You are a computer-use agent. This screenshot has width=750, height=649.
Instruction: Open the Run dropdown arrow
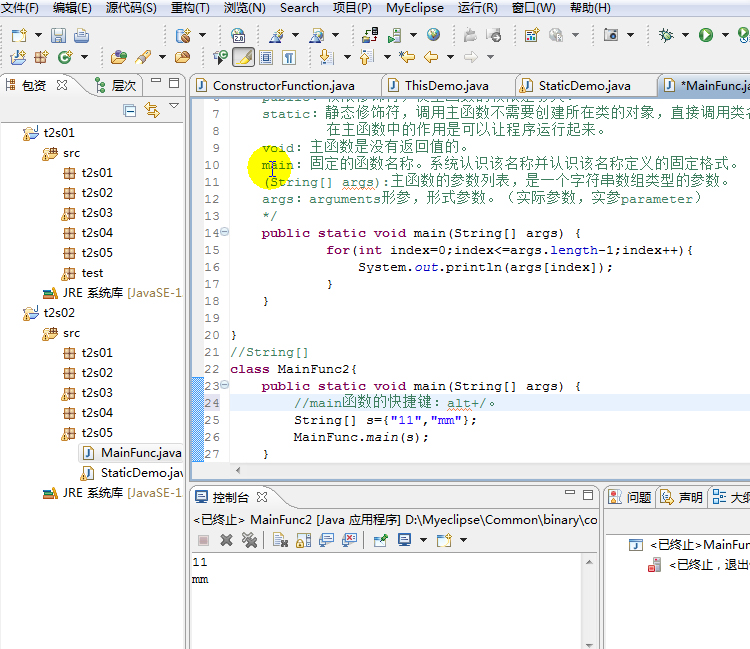(x=725, y=35)
